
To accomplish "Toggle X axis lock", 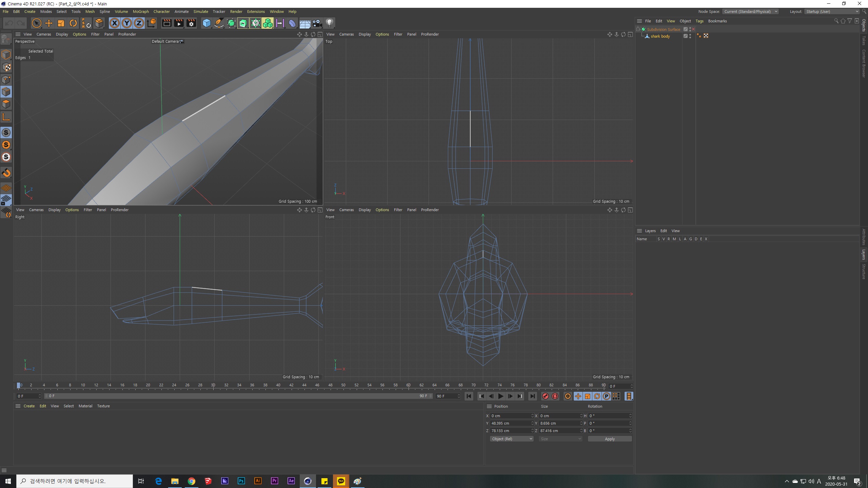I will click(x=115, y=23).
